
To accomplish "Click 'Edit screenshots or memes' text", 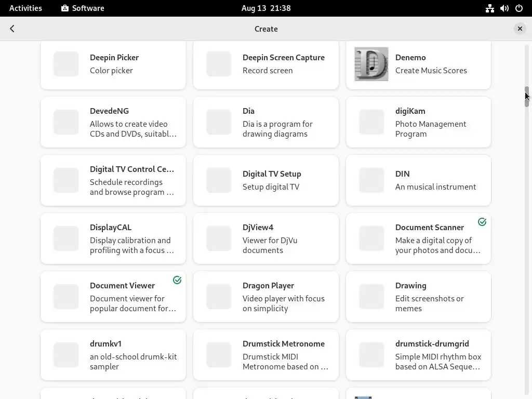I will [430, 303].
